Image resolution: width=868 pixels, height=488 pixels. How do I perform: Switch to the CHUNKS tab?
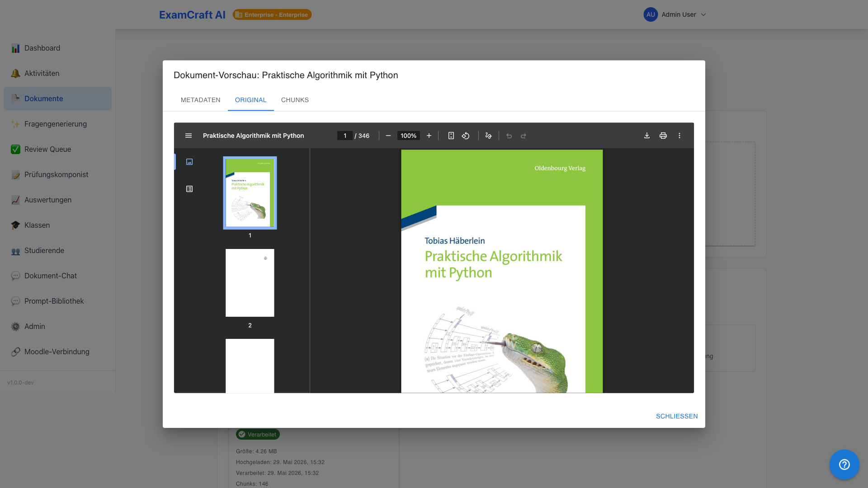tap(295, 100)
